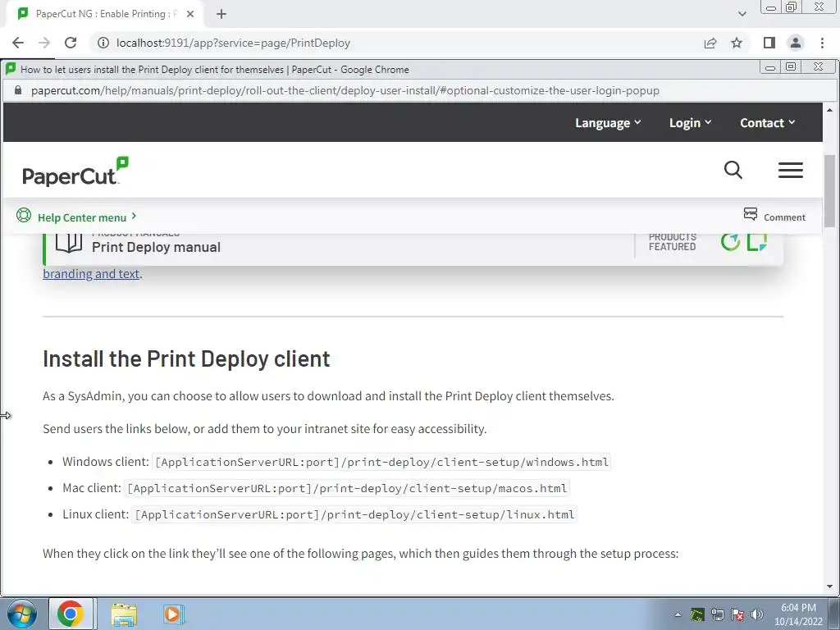
Task: Open the Action Center flag icon
Action: click(737, 614)
